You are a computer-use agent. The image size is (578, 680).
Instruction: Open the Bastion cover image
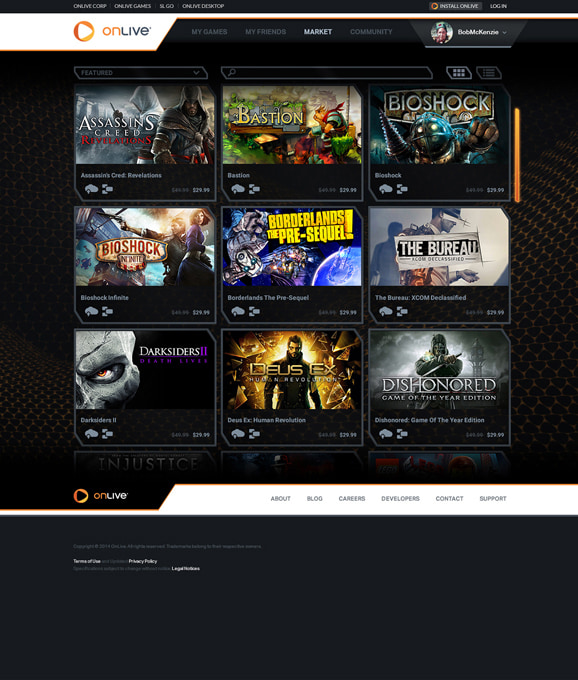292,125
